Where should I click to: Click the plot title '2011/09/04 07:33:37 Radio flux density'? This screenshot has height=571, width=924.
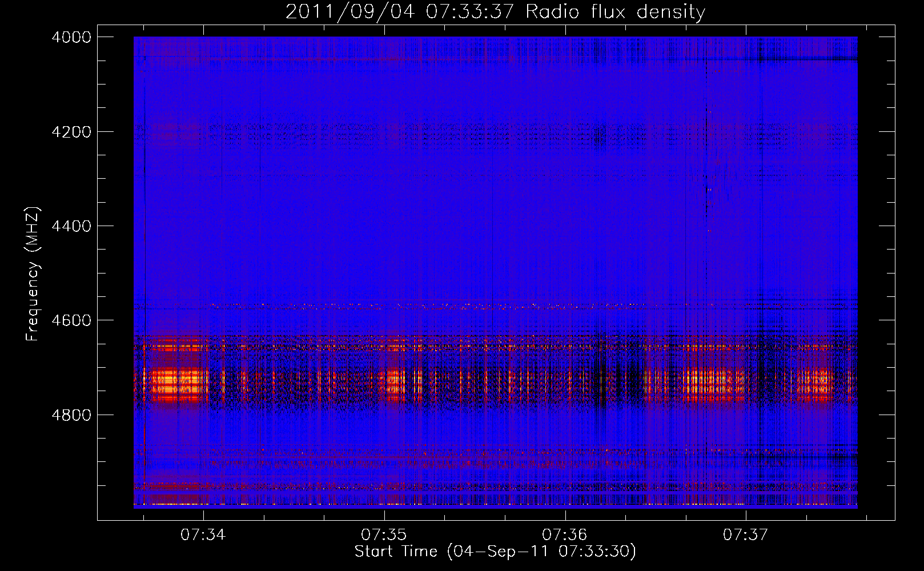(495, 11)
